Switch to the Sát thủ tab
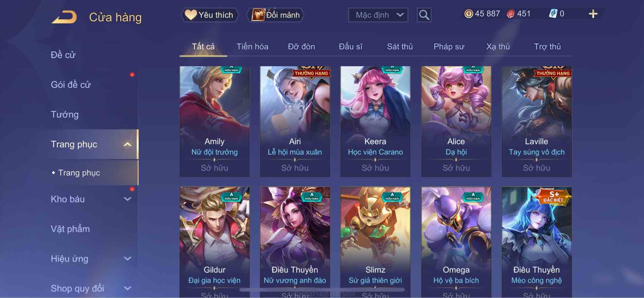The width and height of the screenshot is (644, 298). pos(400,46)
